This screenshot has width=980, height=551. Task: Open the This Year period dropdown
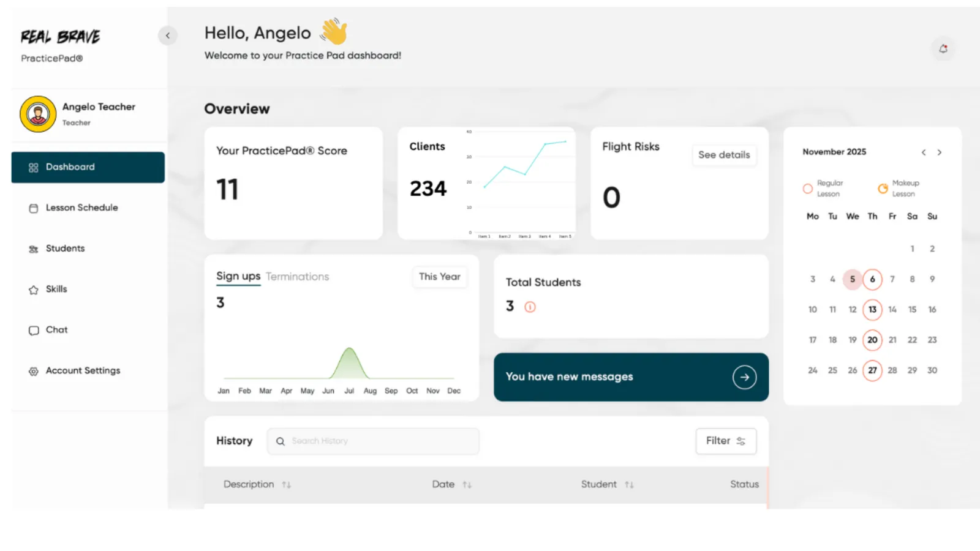(x=440, y=277)
